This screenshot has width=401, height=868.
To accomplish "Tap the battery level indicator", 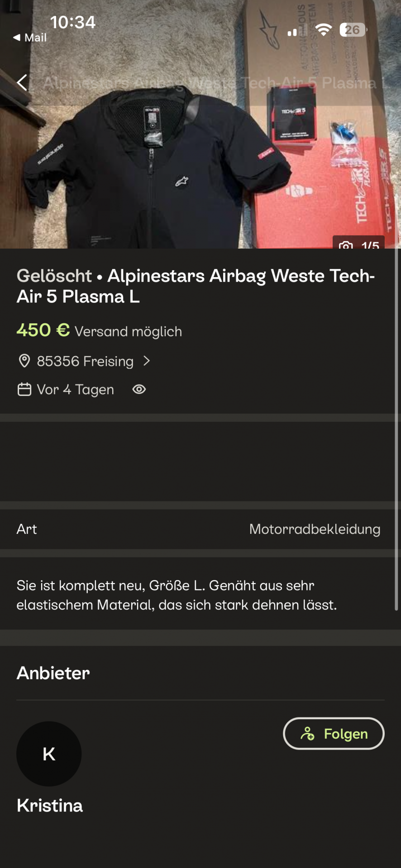I will click(x=353, y=30).
